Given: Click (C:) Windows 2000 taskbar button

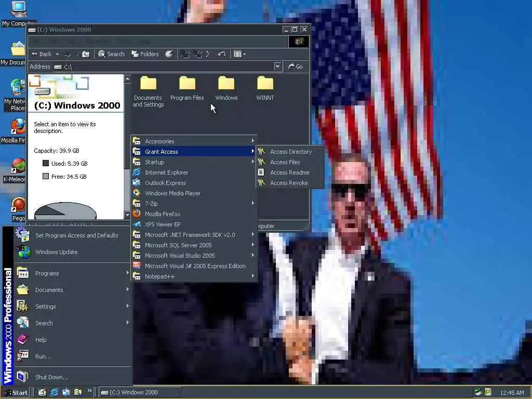Looking at the screenshot, I should 139,392.
